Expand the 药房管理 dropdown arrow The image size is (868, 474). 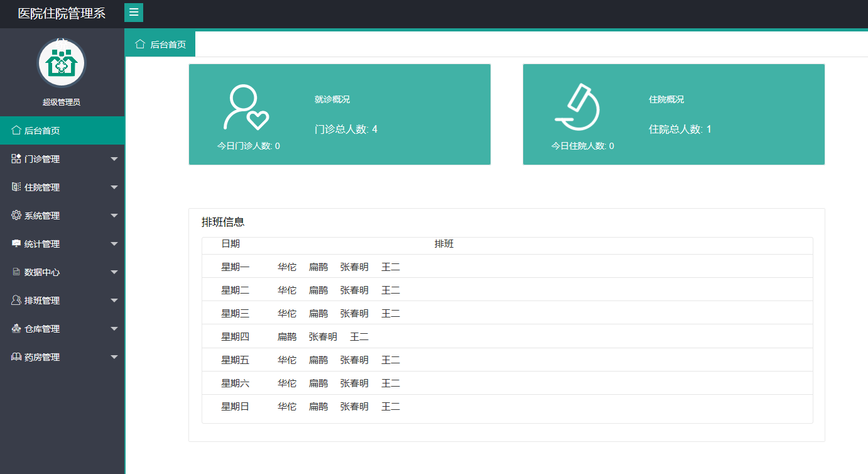pos(114,357)
